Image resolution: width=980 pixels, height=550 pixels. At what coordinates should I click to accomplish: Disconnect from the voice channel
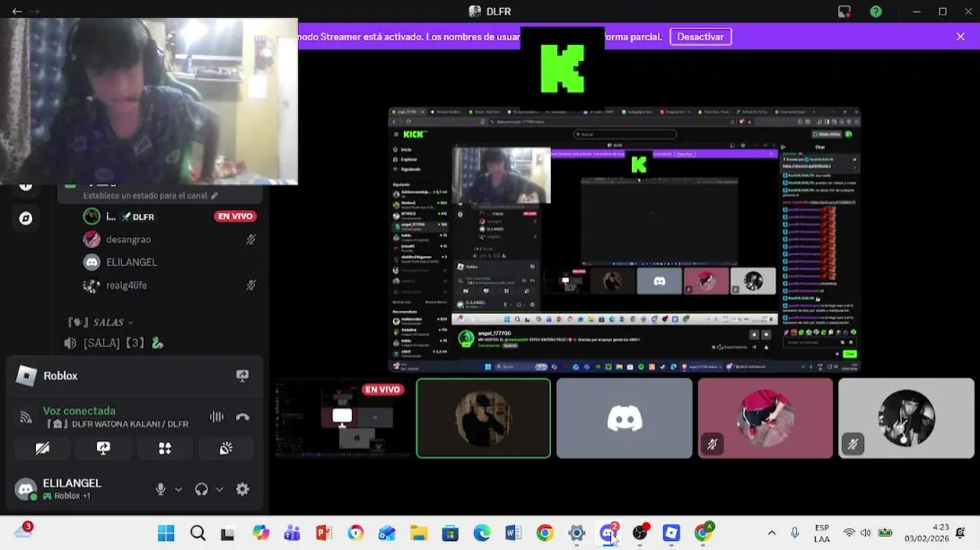(242, 417)
